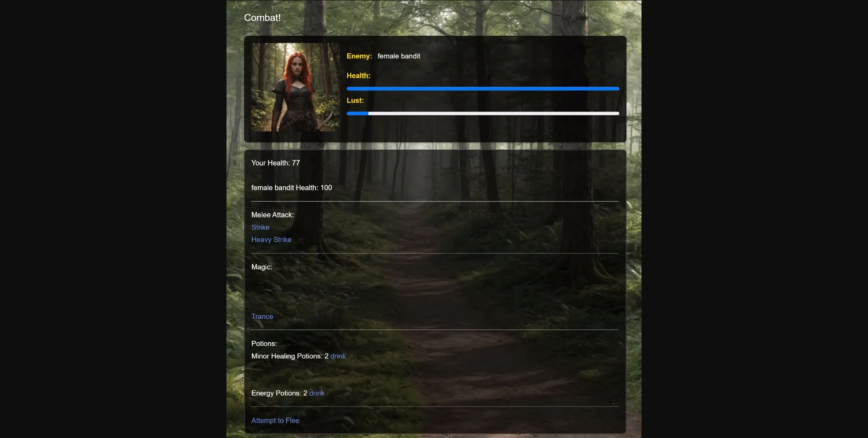Cast the Trance magic spell
Image resolution: width=868 pixels, height=438 pixels.
(x=262, y=316)
